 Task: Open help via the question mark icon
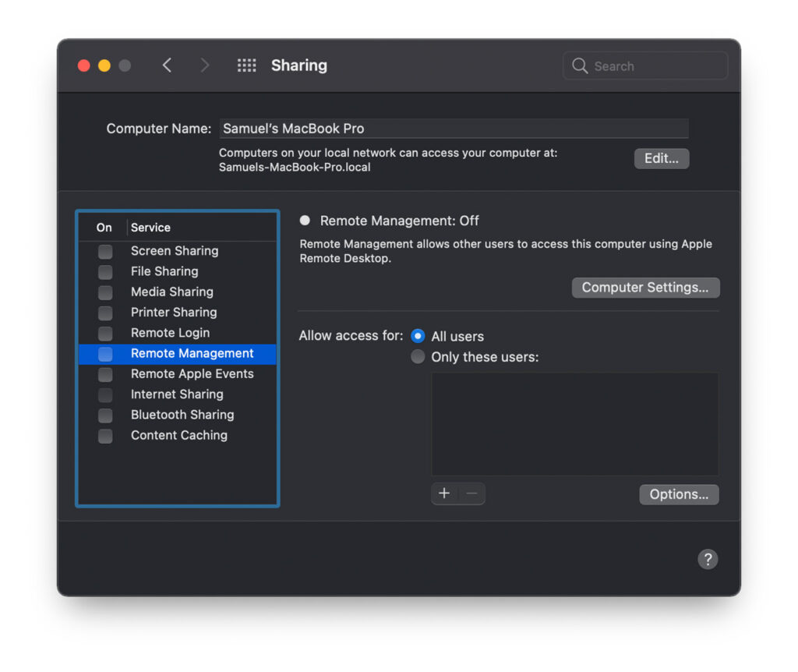(708, 559)
